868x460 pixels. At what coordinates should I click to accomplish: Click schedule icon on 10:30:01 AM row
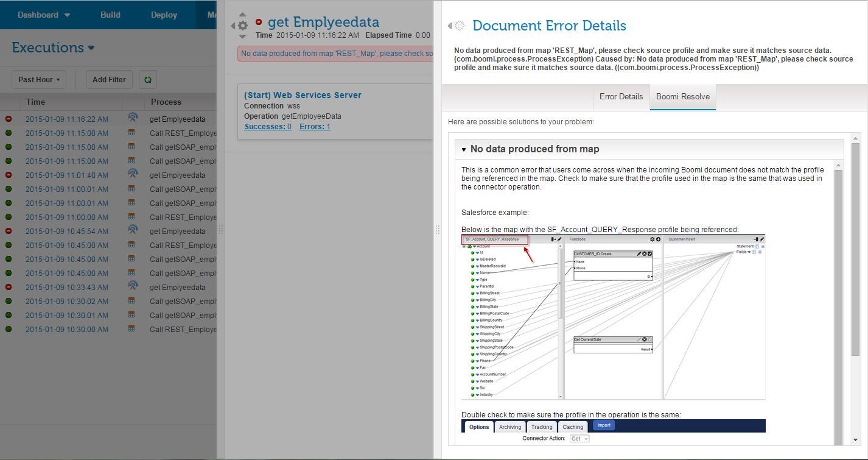tap(131, 314)
